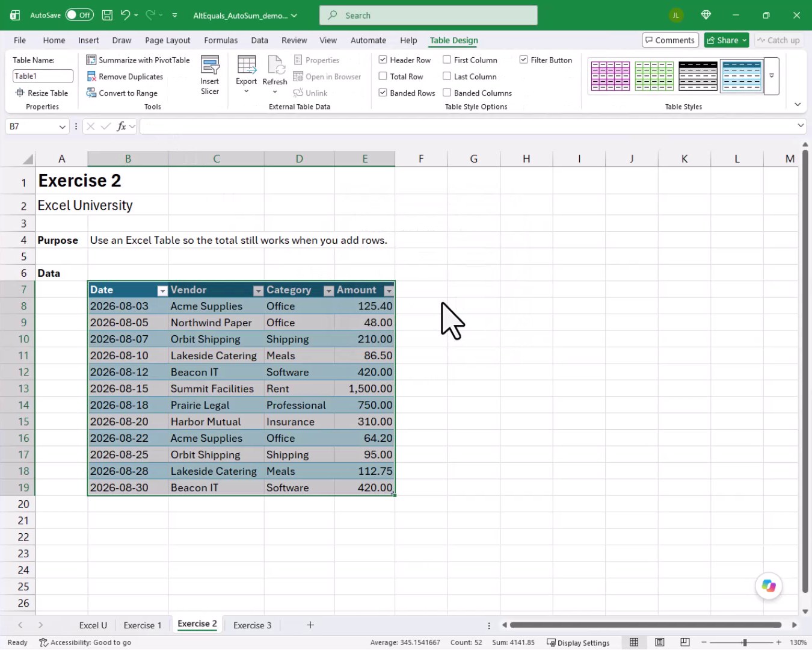Open the Exercise 1 sheet tab

(143, 625)
